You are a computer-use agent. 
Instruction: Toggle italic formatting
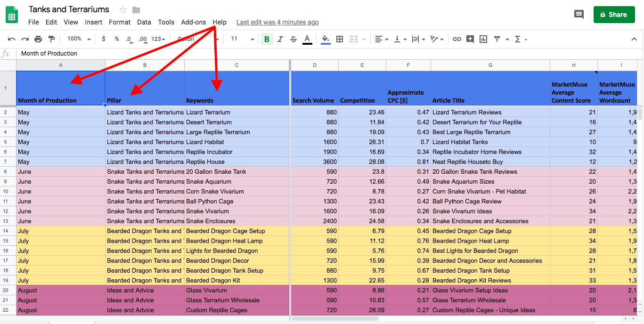point(280,39)
